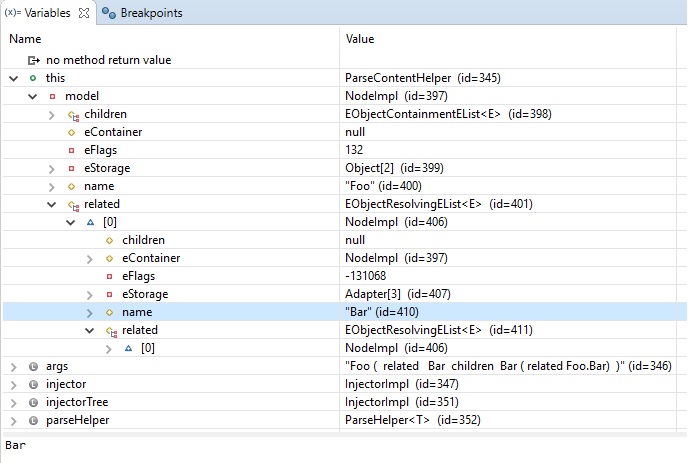Expand the model's children list
Image resolution: width=688 pixels, height=463 pixels.
click(x=51, y=115)
